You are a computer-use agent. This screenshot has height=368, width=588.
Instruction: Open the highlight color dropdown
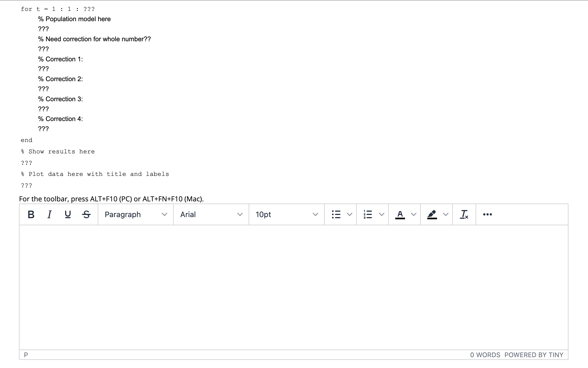[446, 214]
